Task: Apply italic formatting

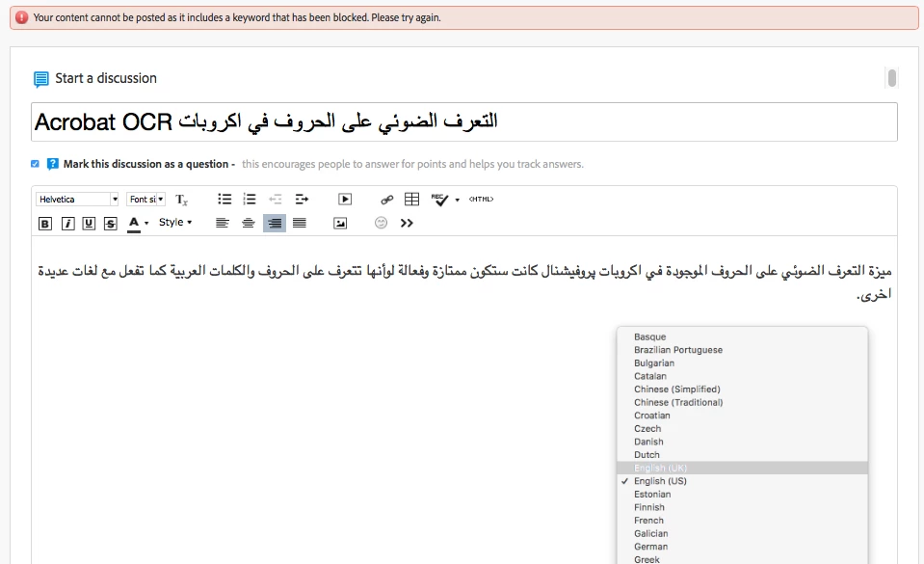Action: (x=67, y=223)
